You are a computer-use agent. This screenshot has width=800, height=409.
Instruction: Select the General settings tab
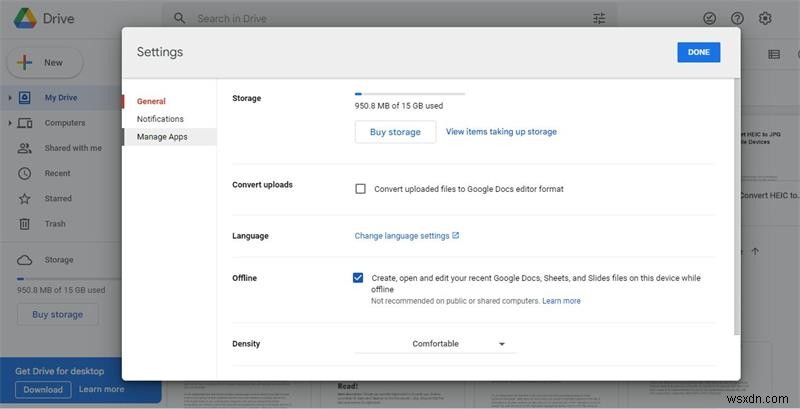151,101
